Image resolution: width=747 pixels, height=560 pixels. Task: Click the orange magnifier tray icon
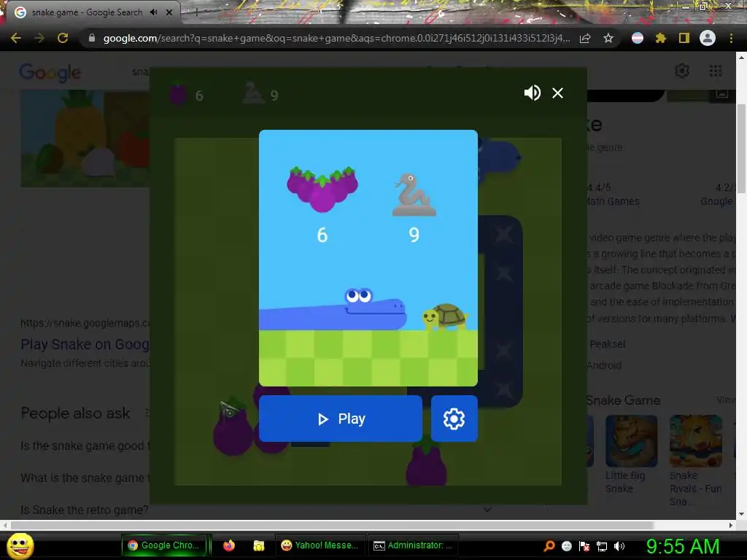(549, 545)
